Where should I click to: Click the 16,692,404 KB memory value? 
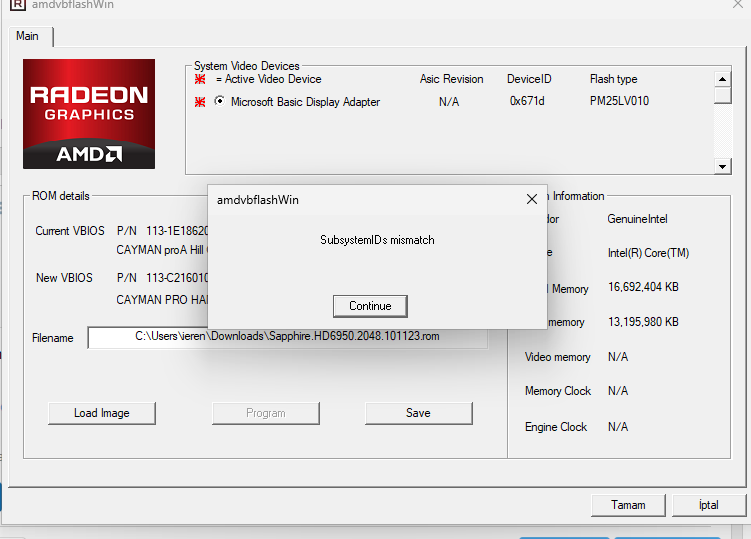(643, 287)
